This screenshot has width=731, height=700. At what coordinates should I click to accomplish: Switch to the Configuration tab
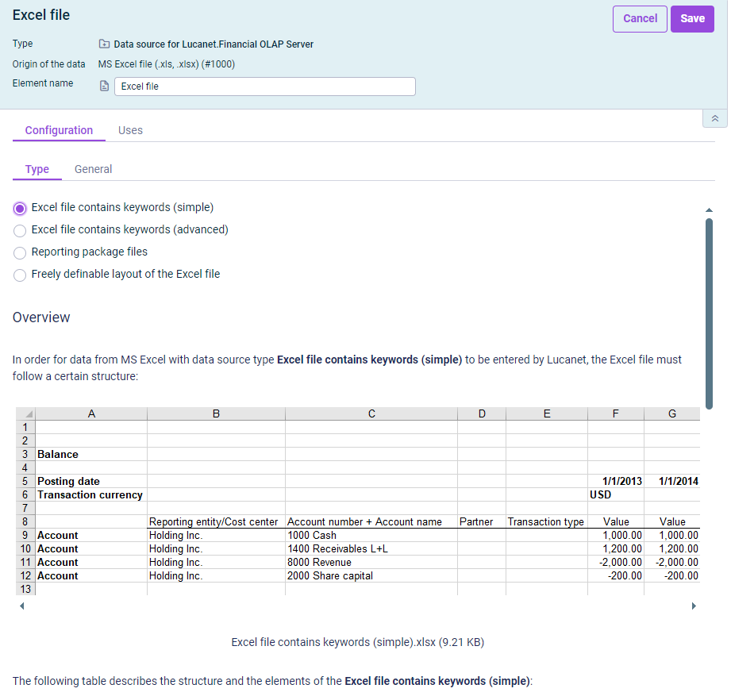[59, 130]
